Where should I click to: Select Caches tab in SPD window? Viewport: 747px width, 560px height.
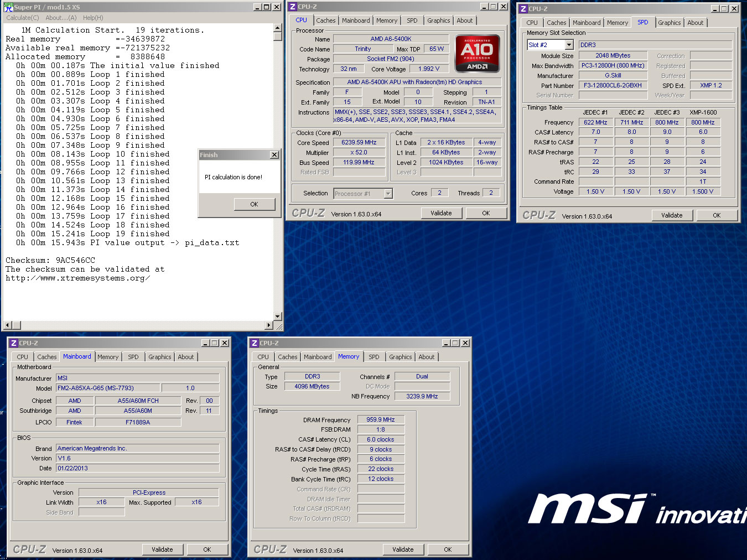pos(557,23)
